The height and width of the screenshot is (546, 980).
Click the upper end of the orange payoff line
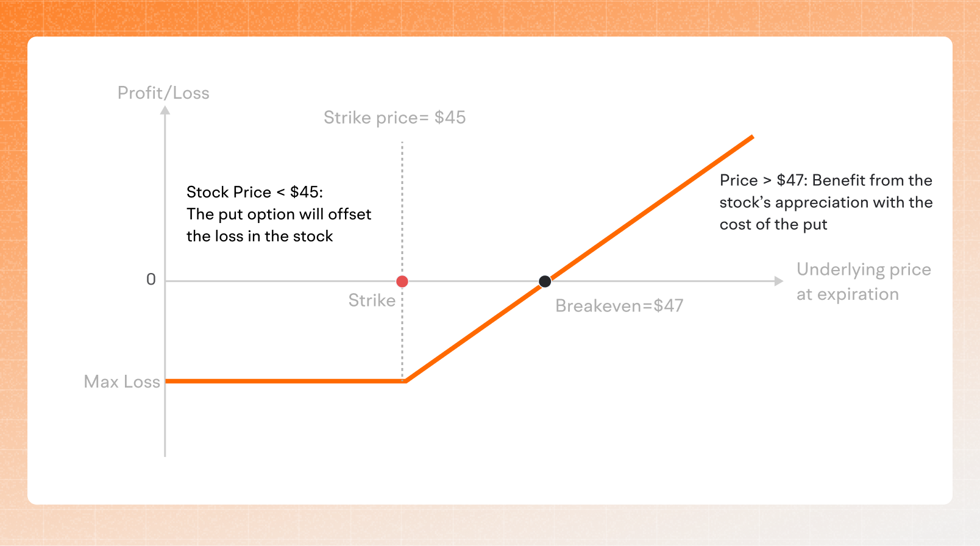click(x=751, y=138)
